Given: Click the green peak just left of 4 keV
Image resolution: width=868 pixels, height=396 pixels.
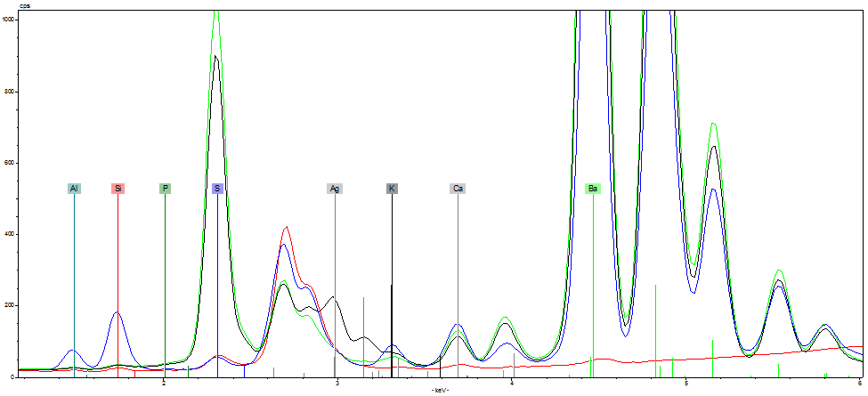Looking at the screenshot, I should point(504,318).
